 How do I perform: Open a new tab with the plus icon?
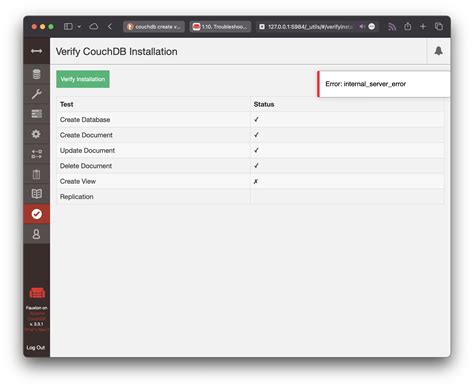(423, 26)
